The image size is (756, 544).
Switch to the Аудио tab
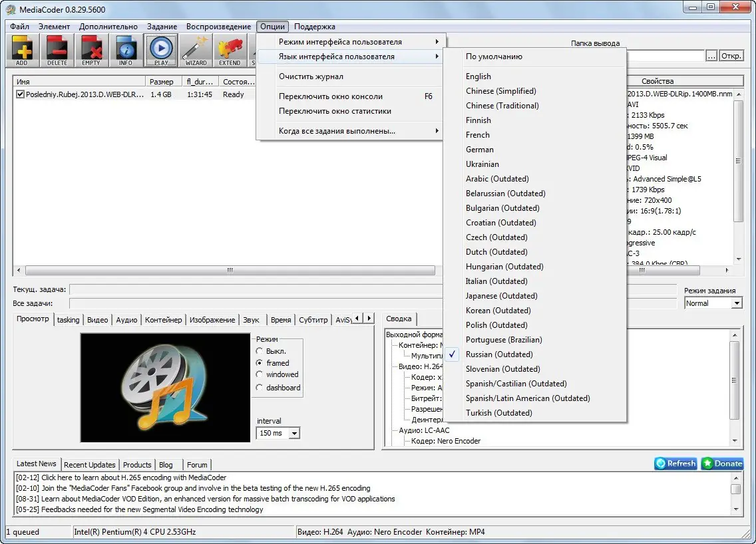pos(126,320)
